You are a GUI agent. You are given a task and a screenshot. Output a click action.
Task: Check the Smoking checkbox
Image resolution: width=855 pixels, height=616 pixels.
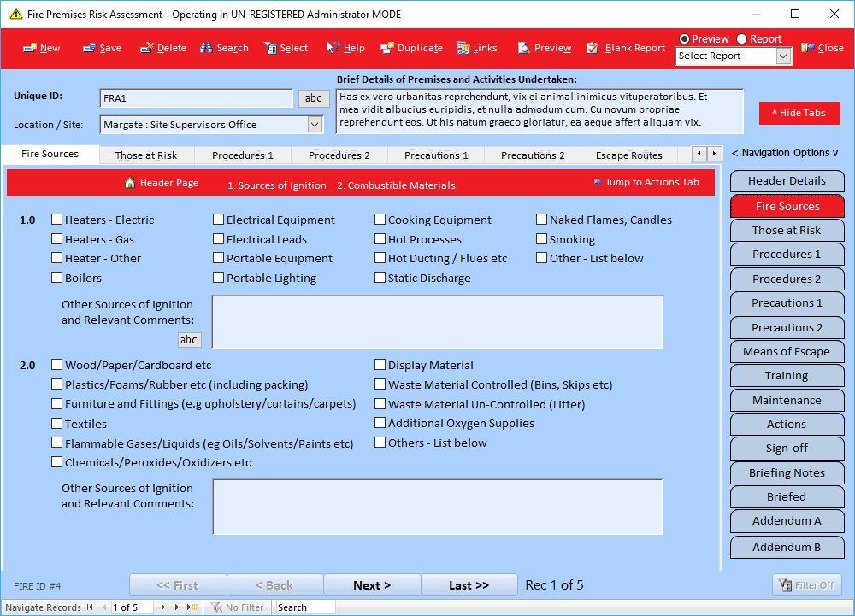(x=541, y=239)
